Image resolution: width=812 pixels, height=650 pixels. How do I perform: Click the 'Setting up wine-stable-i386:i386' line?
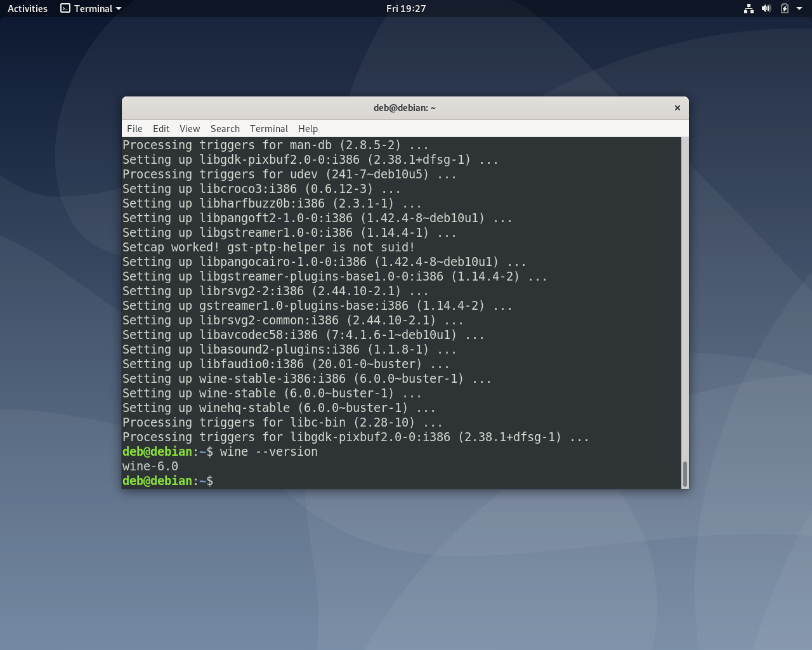(x=307, y=379)
